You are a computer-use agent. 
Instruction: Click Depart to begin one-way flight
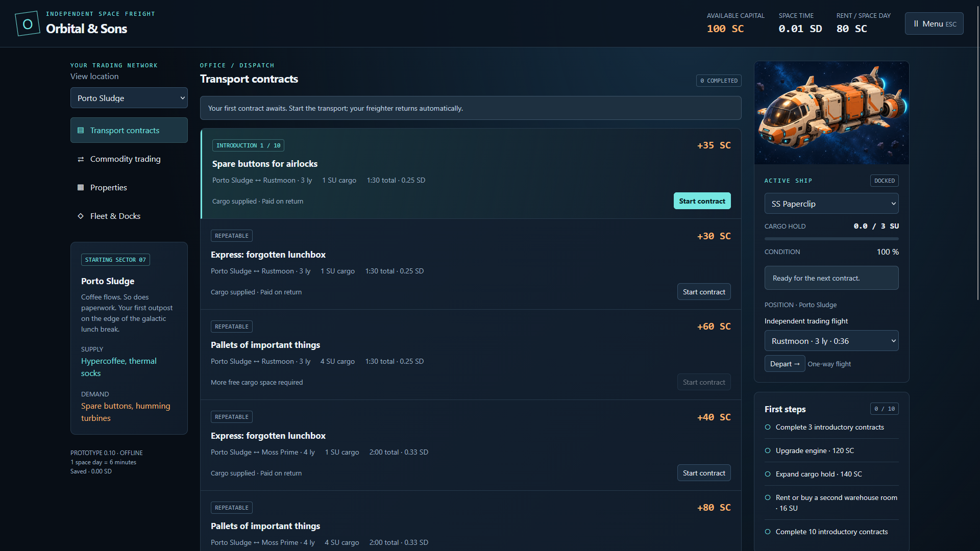point(785,364)
